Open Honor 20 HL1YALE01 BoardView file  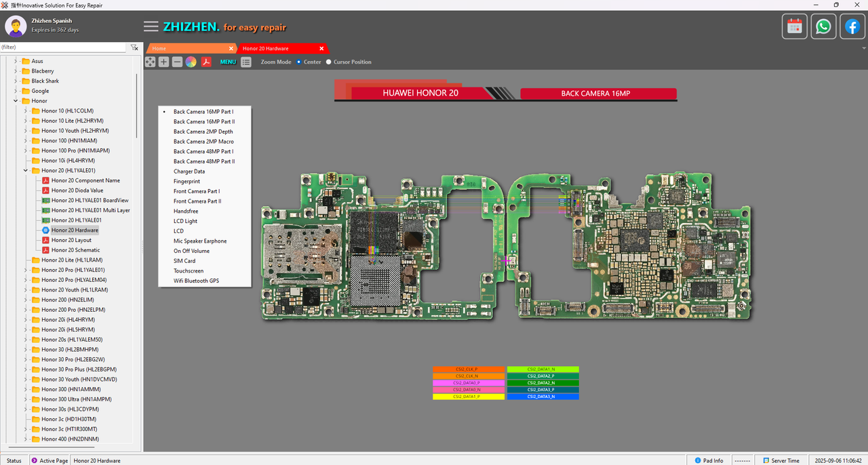[x=90, y=201]
